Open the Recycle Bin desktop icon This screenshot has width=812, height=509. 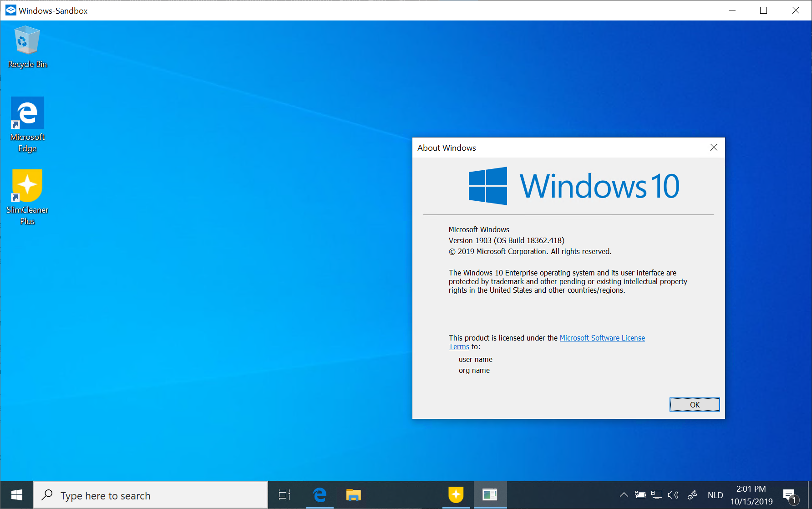click(x=27, y=47)
